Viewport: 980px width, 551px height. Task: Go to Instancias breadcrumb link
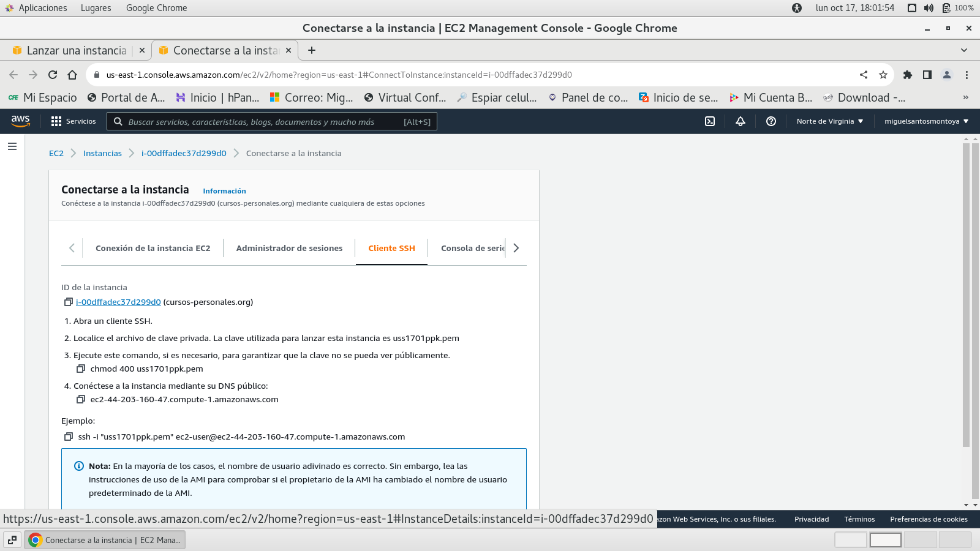pos(102,153)
